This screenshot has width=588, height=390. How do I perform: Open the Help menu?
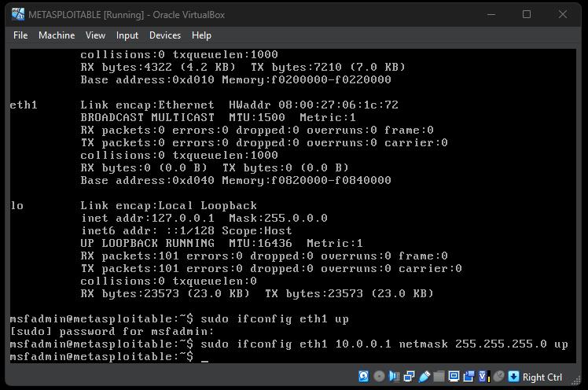[201, 35]
